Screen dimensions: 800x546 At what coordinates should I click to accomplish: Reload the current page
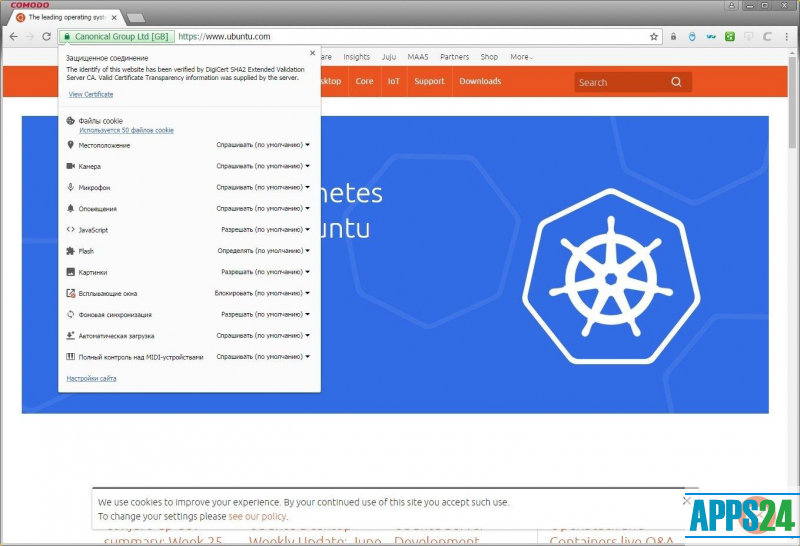tap(46, 37)
